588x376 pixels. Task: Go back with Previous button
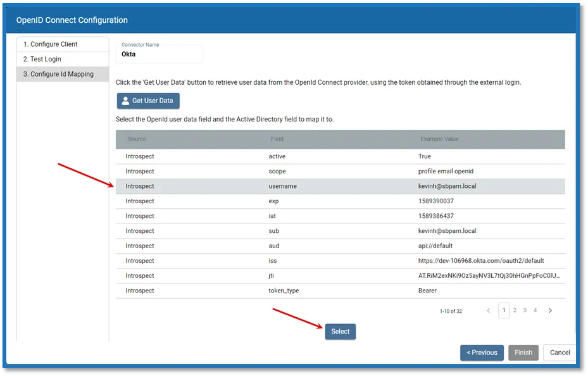(x=482, y=353)
